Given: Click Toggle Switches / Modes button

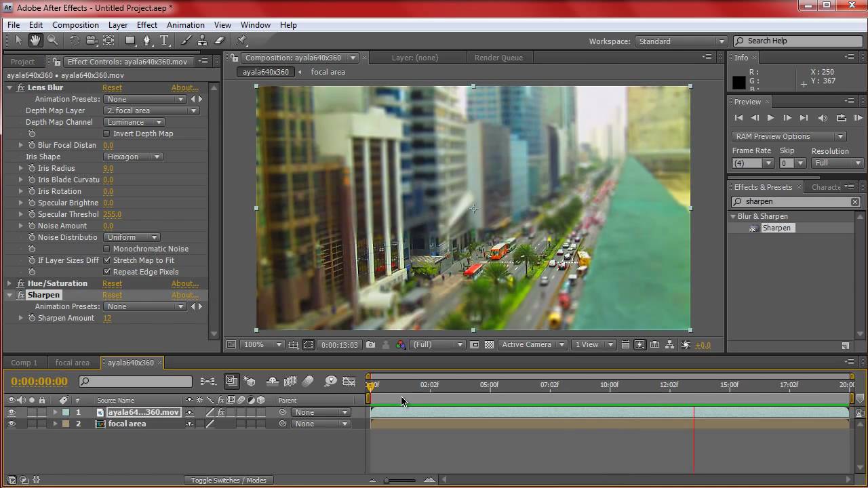Looking at the screenshot, I should [229, 480].
